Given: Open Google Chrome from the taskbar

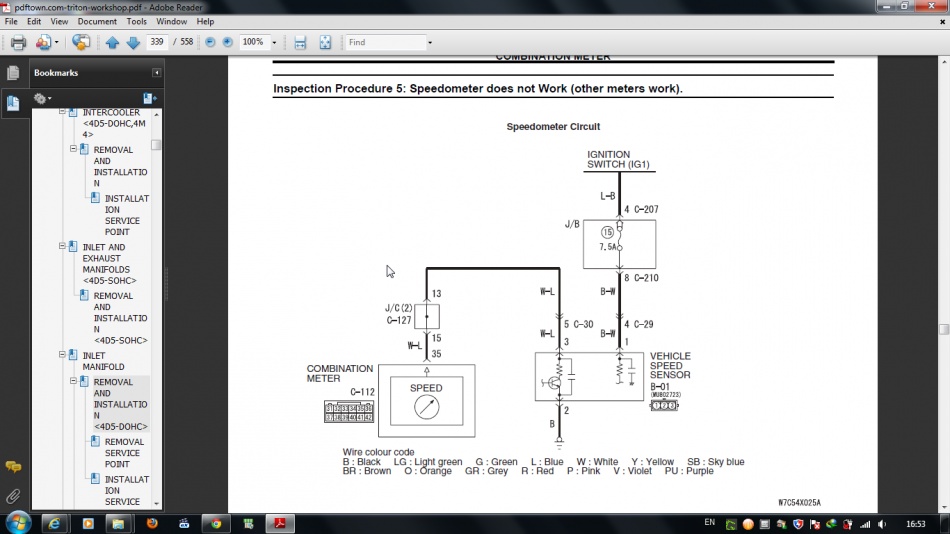Looking at the screenshot, I should point(216,524).
